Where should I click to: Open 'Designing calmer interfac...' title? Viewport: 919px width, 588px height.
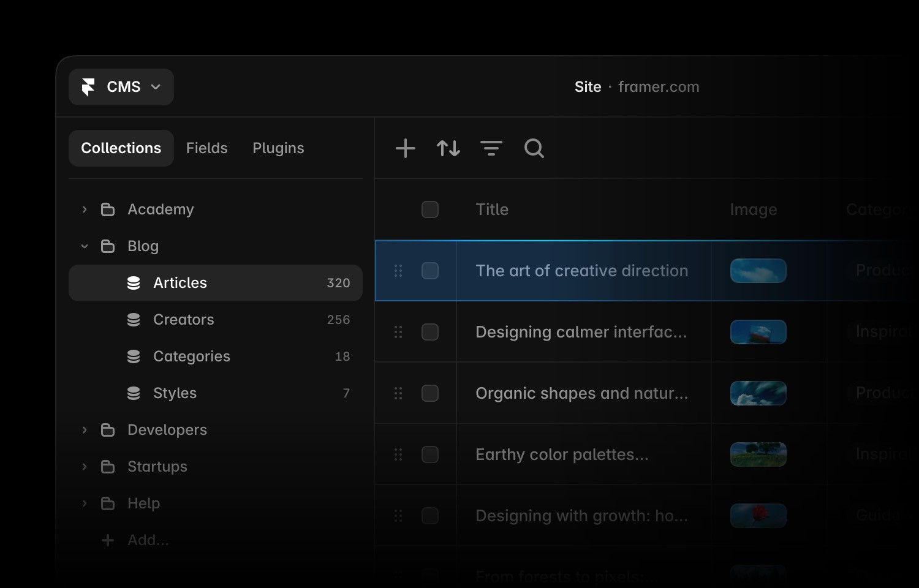581,332
